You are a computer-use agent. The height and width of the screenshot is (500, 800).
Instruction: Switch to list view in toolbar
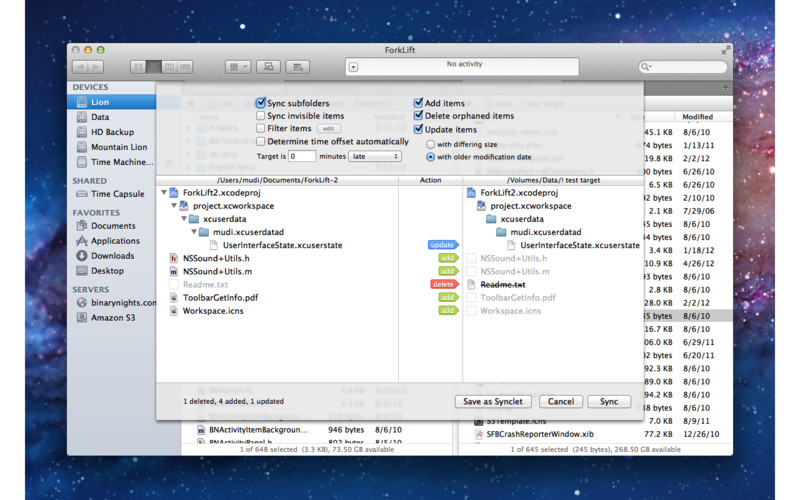tap(154, 67)
